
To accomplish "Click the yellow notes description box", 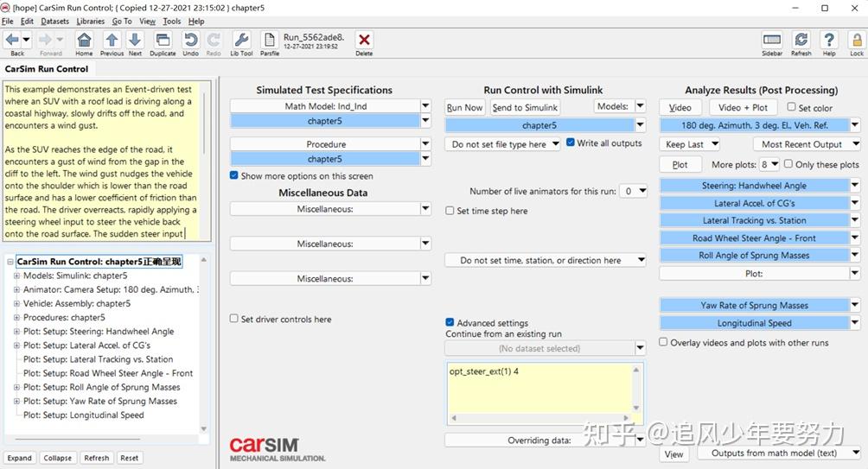I will (x=102, y=161).
